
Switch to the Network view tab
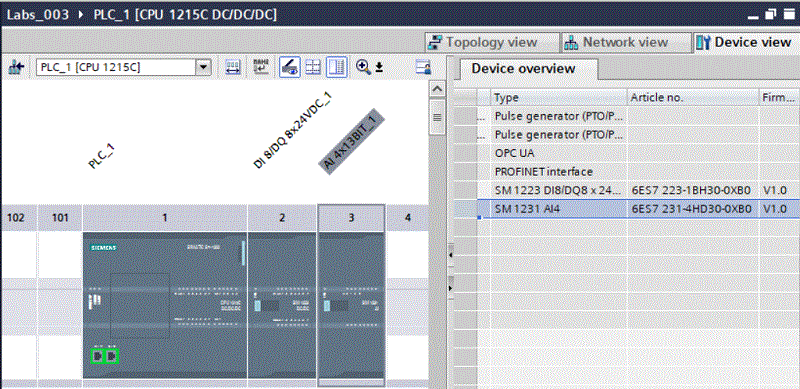[624, 42]
